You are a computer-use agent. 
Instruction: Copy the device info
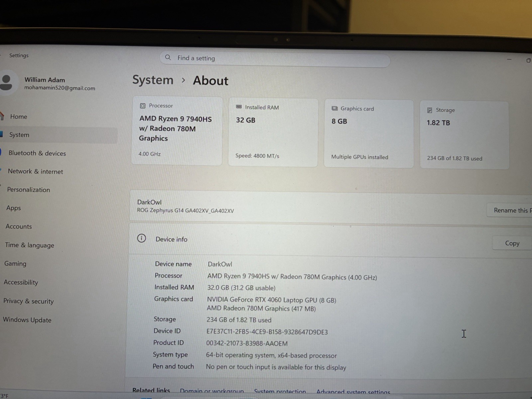(x=512, y=243)
